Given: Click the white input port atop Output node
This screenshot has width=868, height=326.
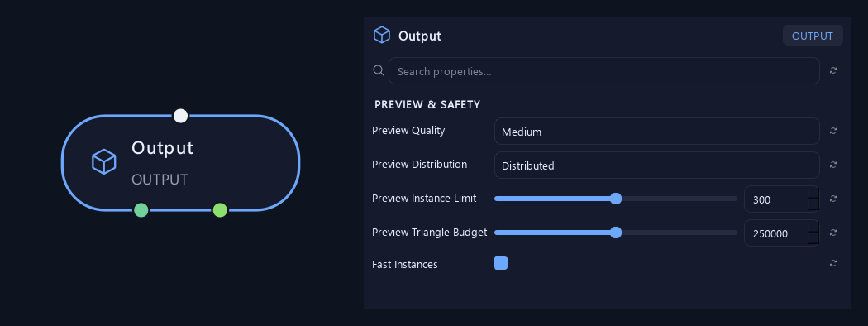Looking at the screenshot, I should pyautogui.click(x=180, y=116).
